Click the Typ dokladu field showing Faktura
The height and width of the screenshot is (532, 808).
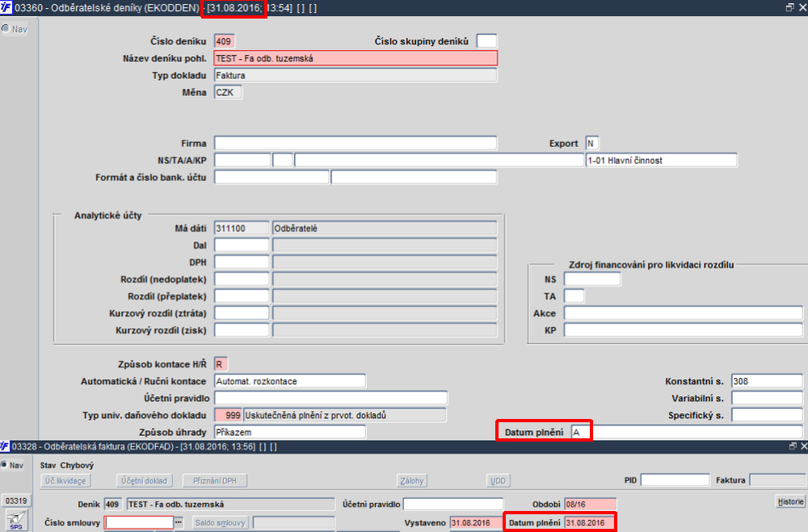356,75
